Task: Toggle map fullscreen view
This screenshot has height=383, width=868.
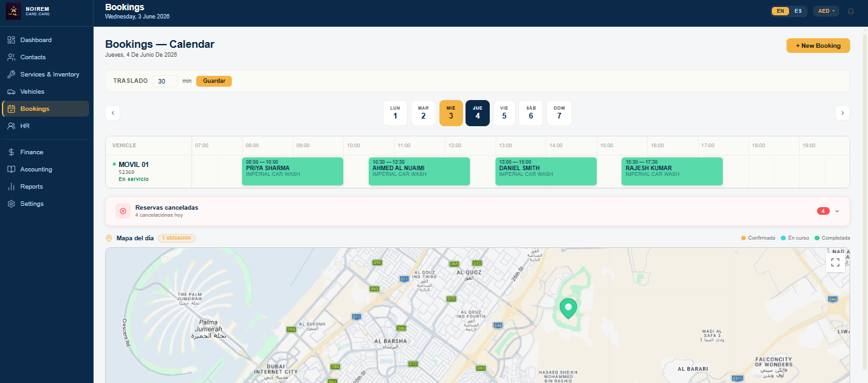Action: 836,262
